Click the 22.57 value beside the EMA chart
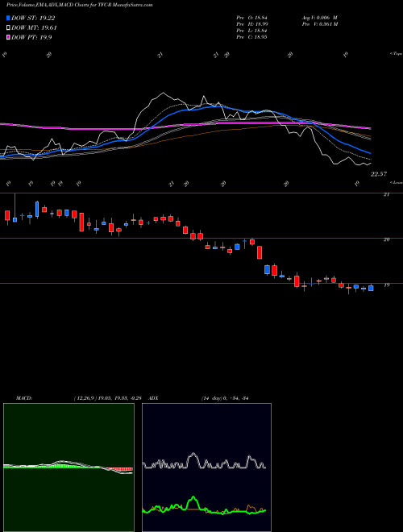The width and height of the screenshot is (403, 532). click(x=379, y=174)
